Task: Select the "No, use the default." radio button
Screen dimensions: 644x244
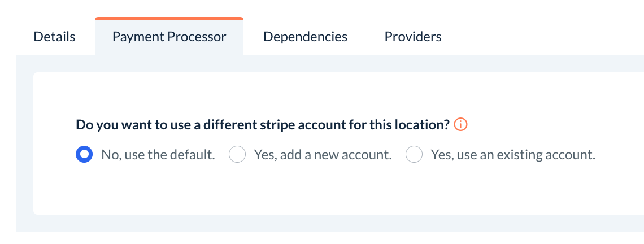Action: 84,155
